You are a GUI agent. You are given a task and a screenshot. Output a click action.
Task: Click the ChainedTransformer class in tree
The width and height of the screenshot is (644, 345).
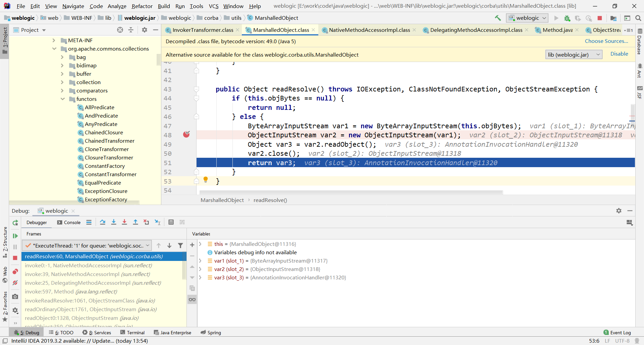pos(110,141)
